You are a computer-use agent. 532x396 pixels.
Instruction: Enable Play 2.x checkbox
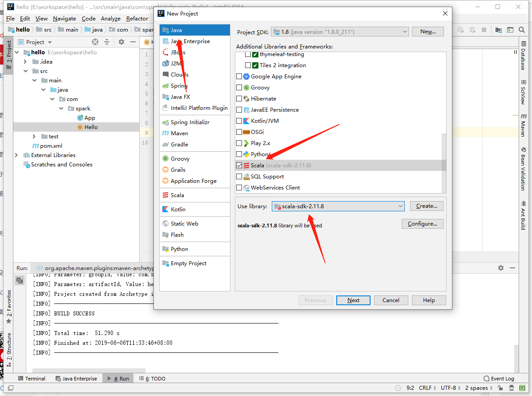pyautogui.click(x=239, y=143)
